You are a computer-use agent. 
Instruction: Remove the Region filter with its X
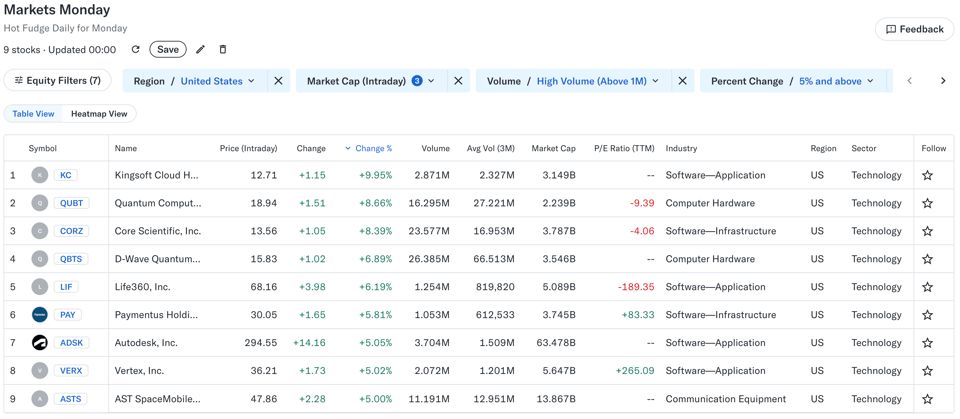coord(279,81)
